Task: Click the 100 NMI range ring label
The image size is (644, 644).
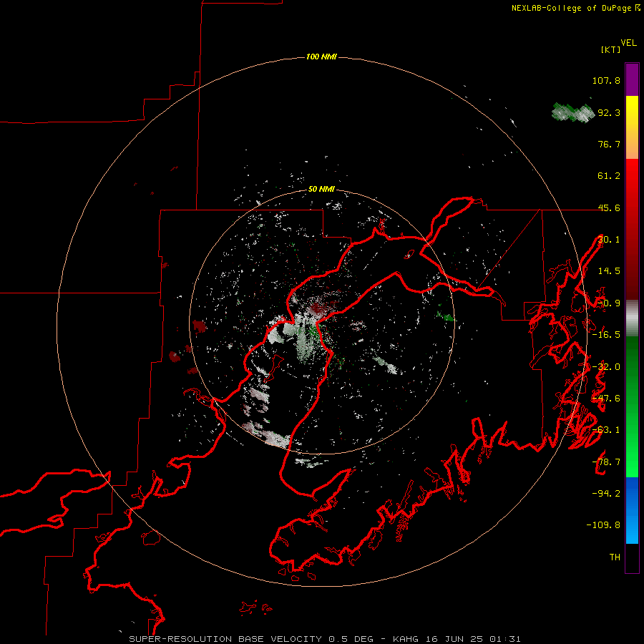Action: pos(321,57)
